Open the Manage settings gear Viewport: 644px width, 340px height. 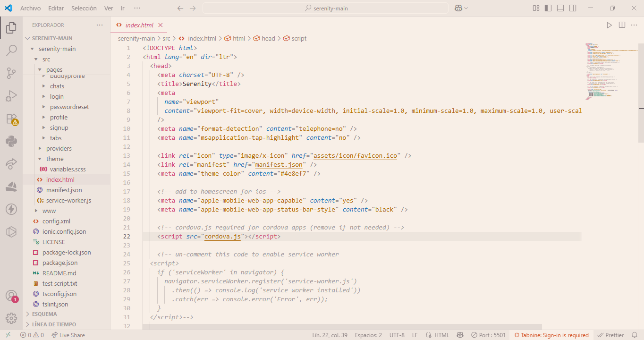point(11,319)
